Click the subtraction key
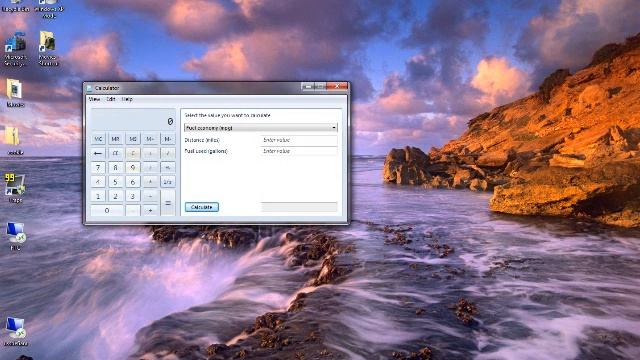Screen dimensions: 640x360 click(150, 196)
